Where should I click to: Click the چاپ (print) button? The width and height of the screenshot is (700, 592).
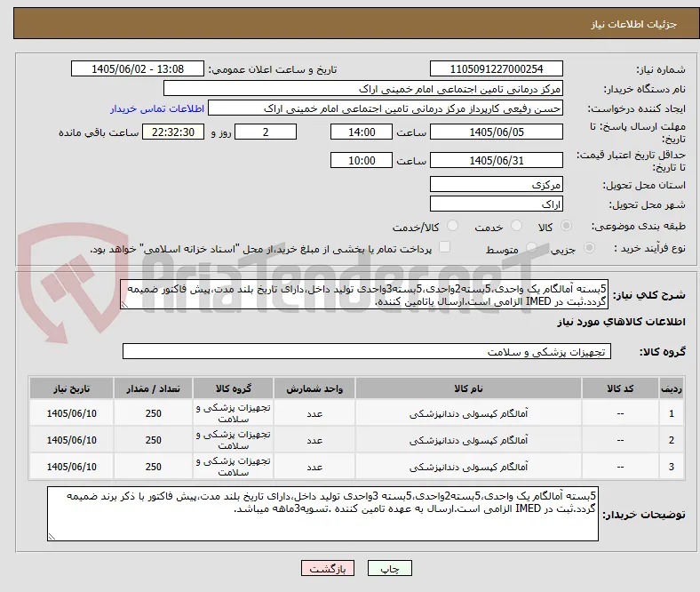389,568
